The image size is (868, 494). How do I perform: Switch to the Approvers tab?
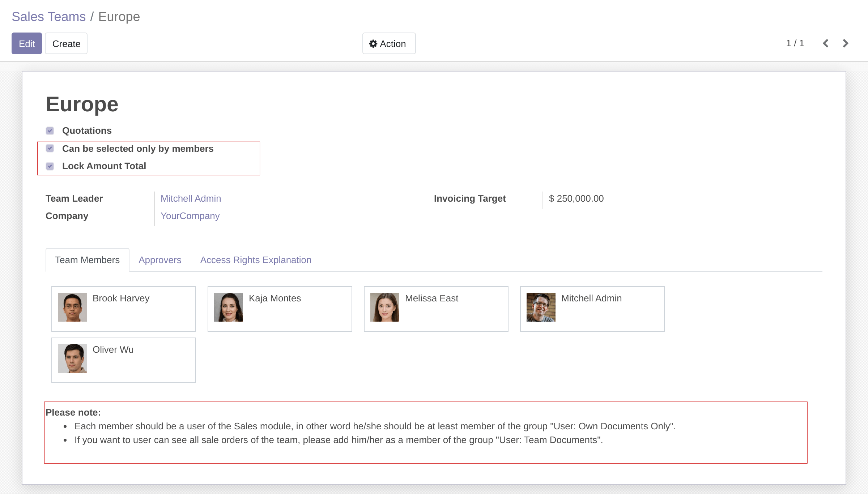[160, 260]
